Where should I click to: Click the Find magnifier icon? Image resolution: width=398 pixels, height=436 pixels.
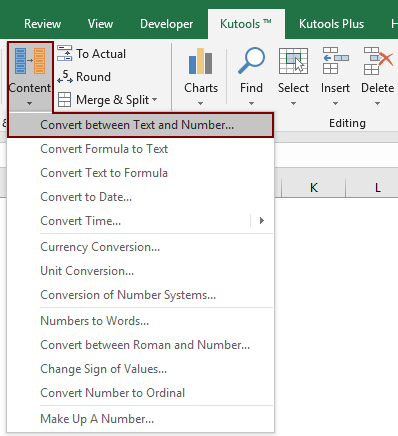tap(251, 61)
